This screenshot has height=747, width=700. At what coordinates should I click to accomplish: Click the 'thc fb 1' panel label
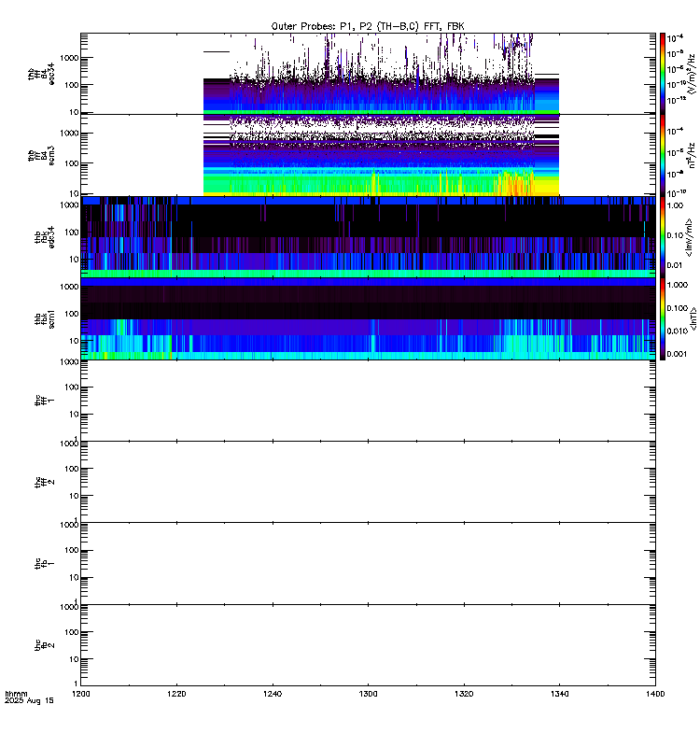[45, 564]
